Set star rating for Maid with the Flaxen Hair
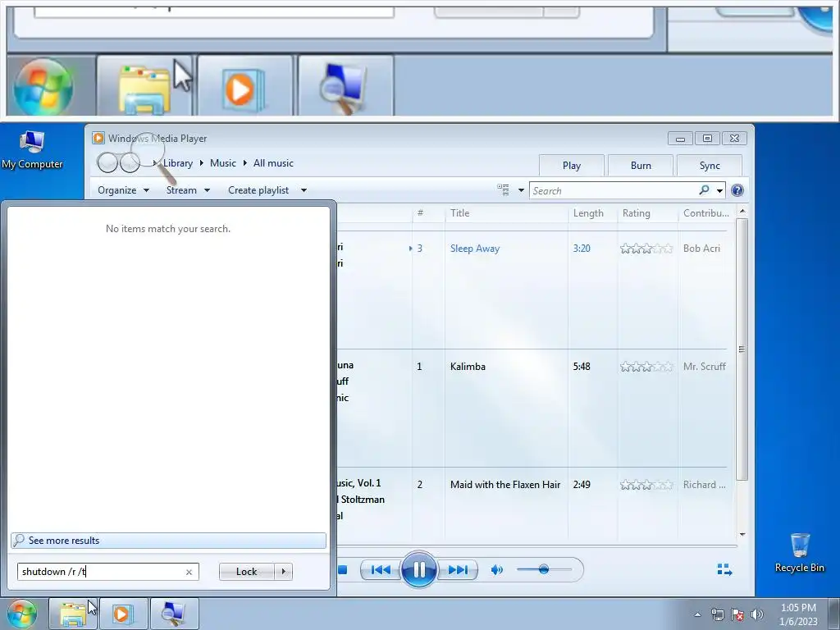This screenshot has height=630, width=840. pyautogui.click(x=646, y=485)
